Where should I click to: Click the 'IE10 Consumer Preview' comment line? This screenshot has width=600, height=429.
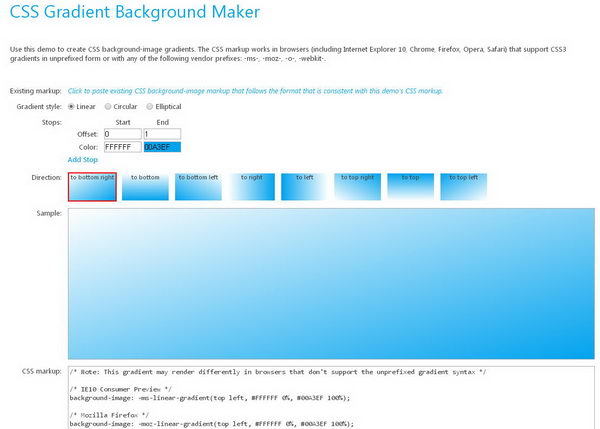click(x=121, y=389)
